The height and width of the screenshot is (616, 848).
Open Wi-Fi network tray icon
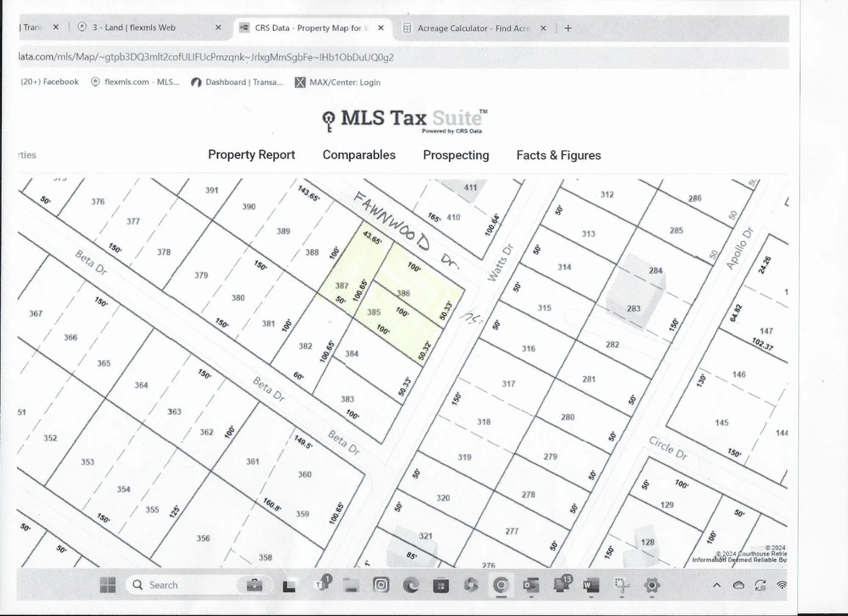pyautogui.click(x=781, y=585)
